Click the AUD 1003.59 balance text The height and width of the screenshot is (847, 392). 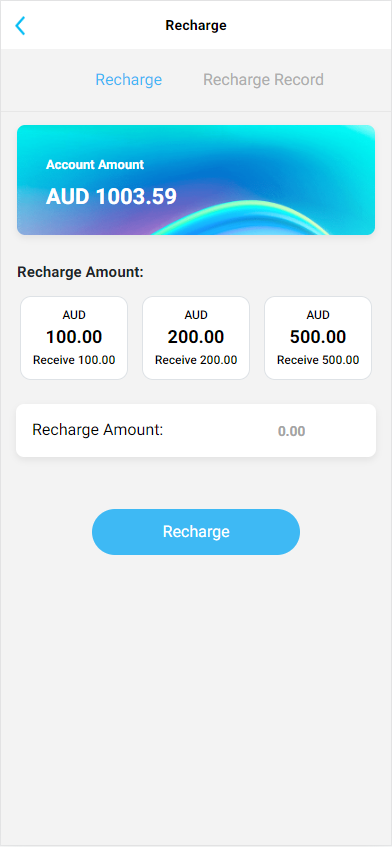point(111,197)
